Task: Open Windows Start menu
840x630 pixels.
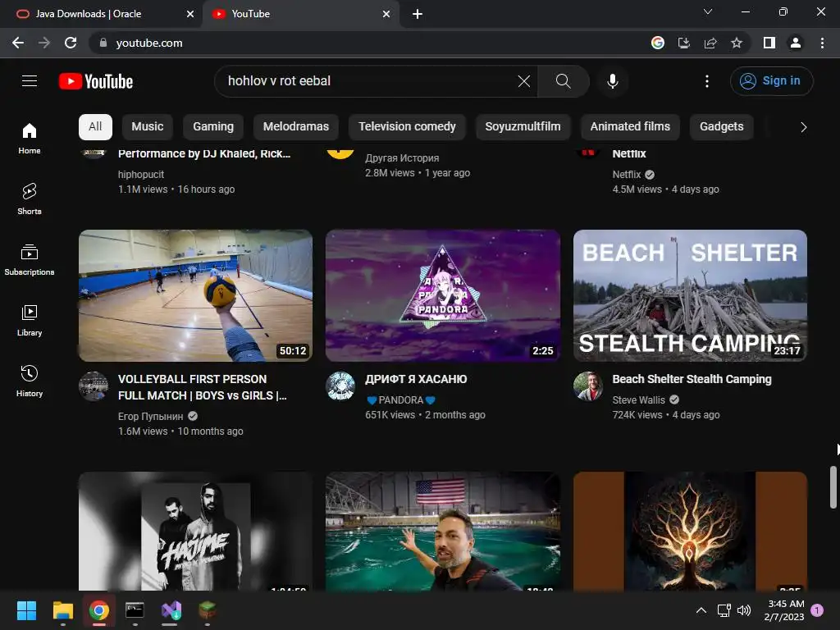Action: click(x=26, y=610)
